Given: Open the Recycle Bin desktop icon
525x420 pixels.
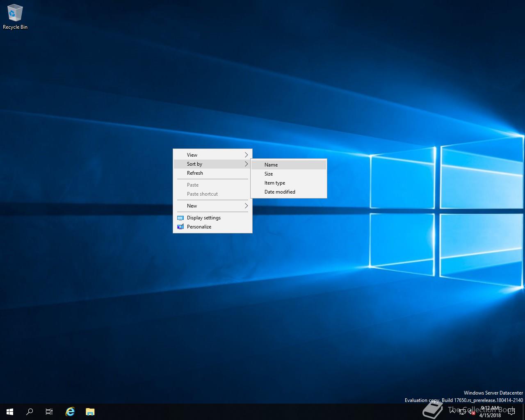Looking at the screenshot, I should 15,17.
